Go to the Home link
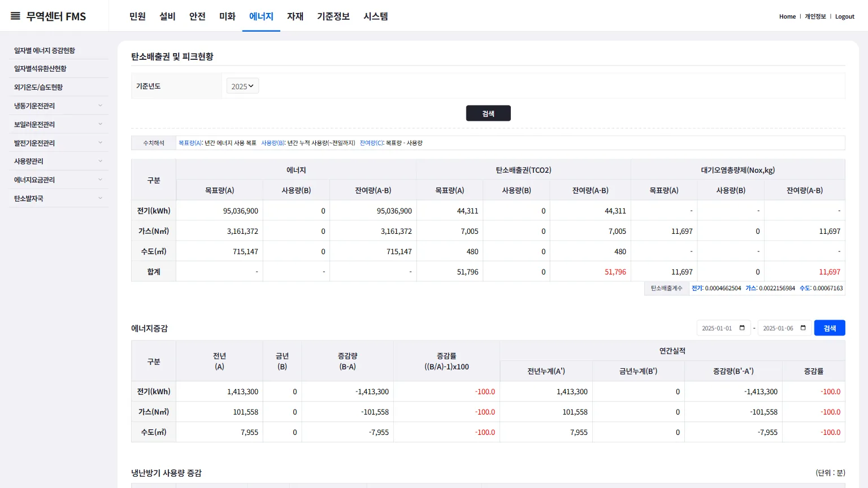This screenshot has height=488, width=868. click(787, 16)
